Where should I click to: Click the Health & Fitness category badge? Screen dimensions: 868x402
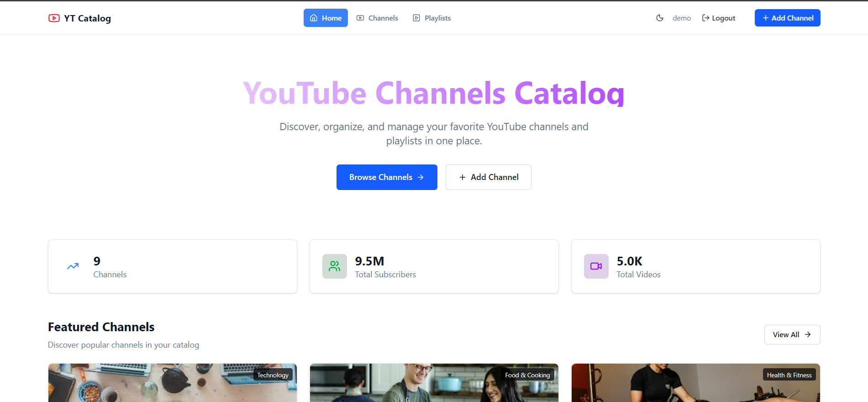click(789, 375)
